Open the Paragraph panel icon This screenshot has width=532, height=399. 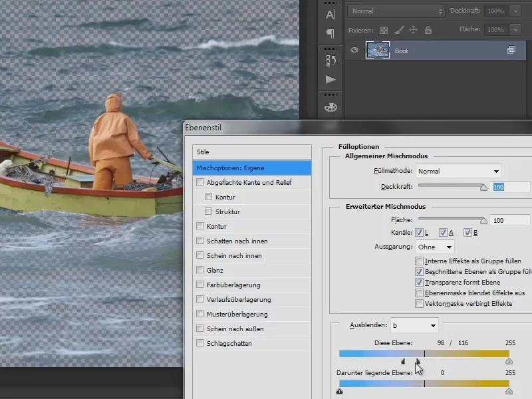coord(331,33)
